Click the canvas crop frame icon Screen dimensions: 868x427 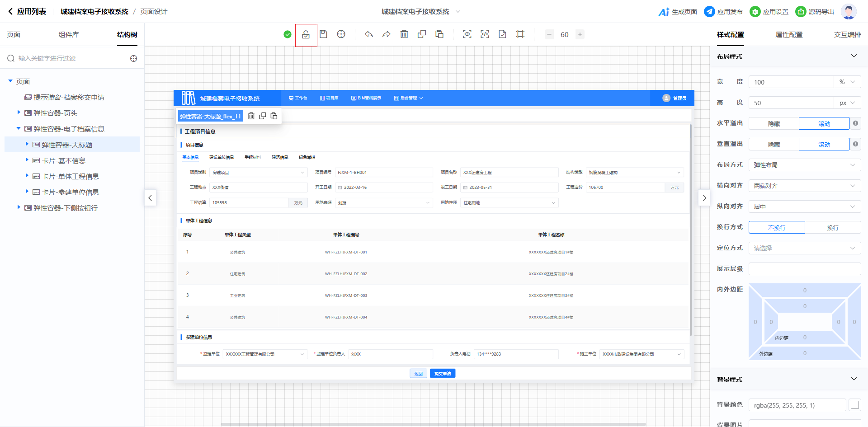pos(520,34)
